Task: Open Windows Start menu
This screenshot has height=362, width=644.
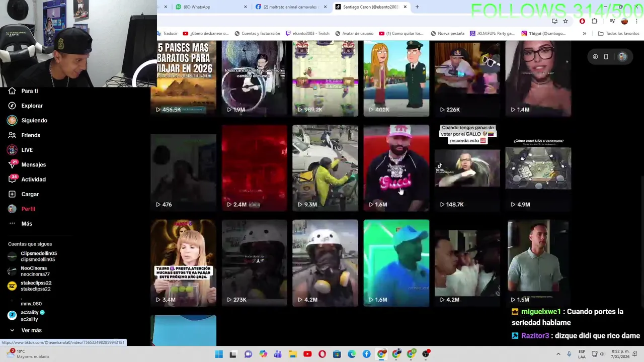Action: [218, 354]
